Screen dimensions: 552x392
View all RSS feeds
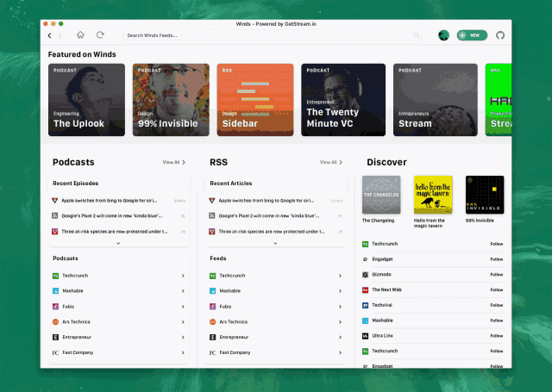point(331,162)
